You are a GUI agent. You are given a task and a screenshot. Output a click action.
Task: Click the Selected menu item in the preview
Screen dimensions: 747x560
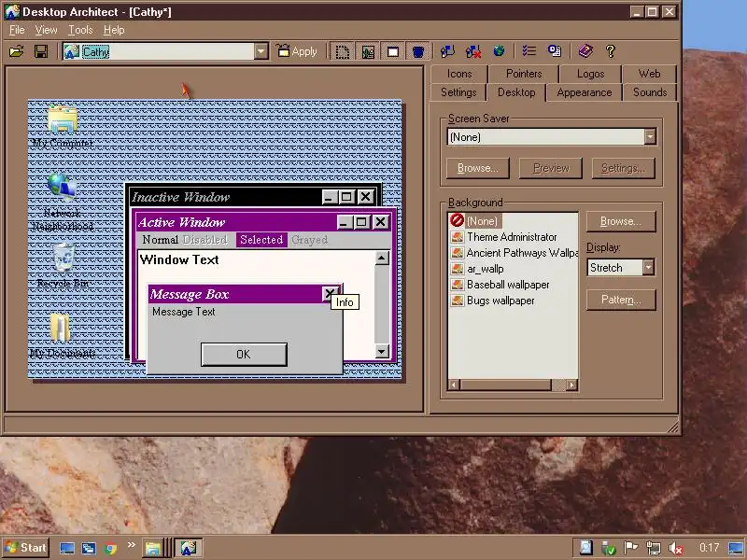pyautogui.click(x=261, y=240)
